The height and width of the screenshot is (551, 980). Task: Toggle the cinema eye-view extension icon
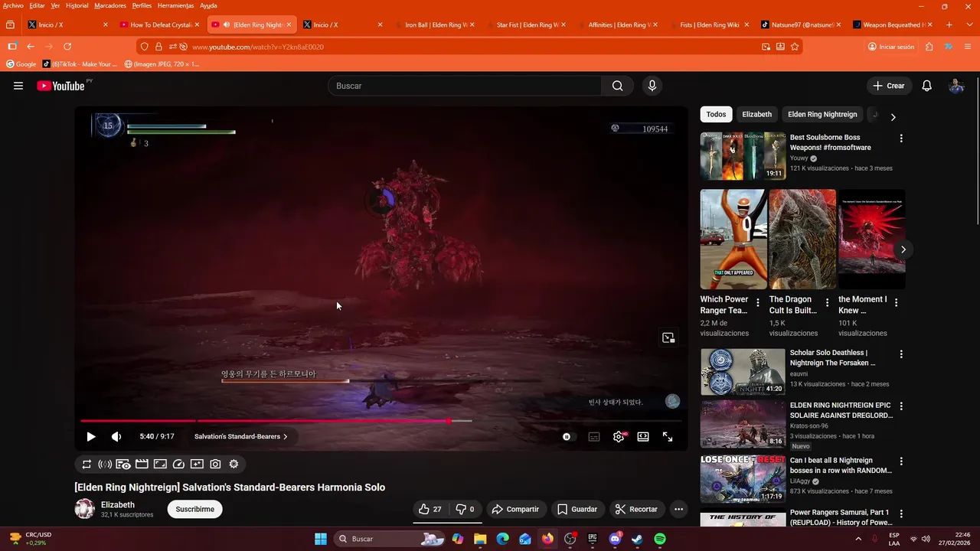click(x=123, y=464)
